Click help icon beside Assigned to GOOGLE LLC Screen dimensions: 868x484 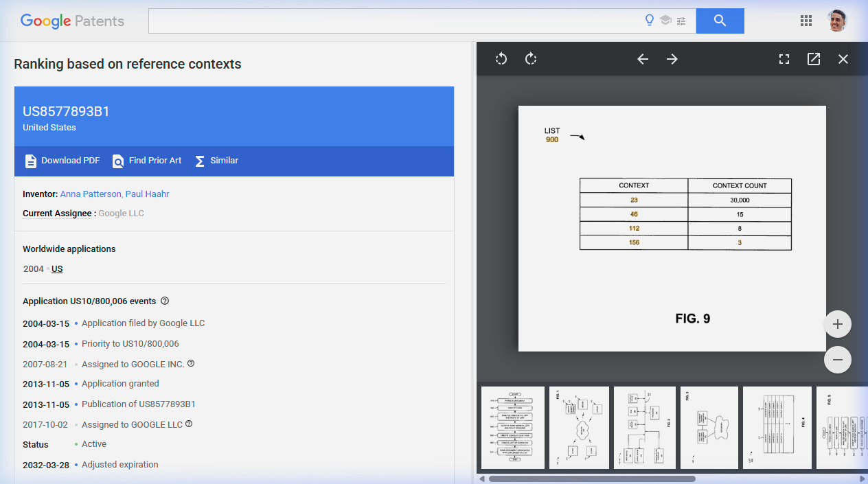(189, 424)
